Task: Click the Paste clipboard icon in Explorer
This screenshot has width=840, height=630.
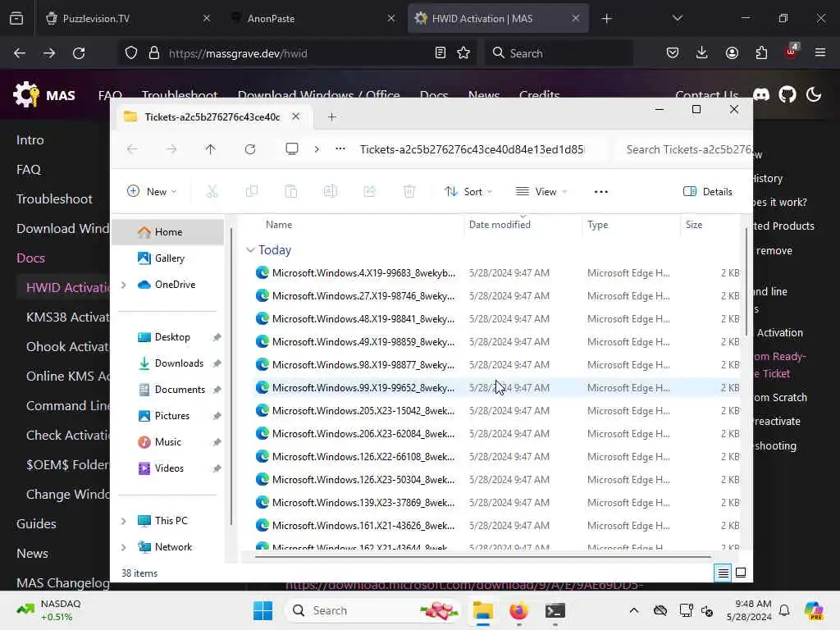Action: pos(291,191)
